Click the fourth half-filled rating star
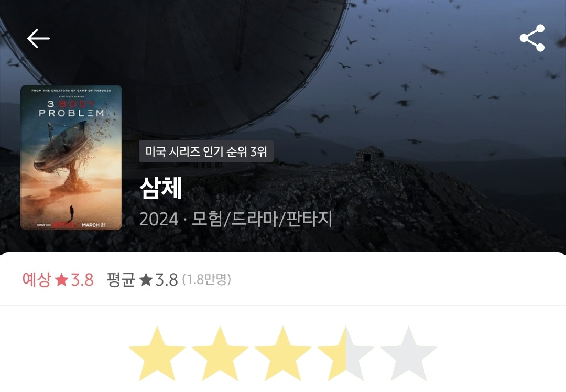The width and height of the screenshot is (566, 392). coord(345,354)
